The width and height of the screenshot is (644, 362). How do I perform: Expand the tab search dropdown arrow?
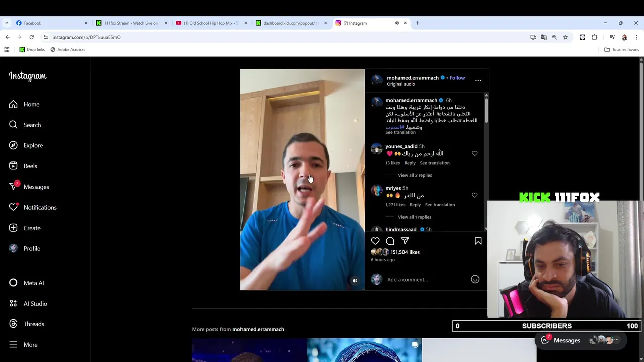[x=7, y=23]
